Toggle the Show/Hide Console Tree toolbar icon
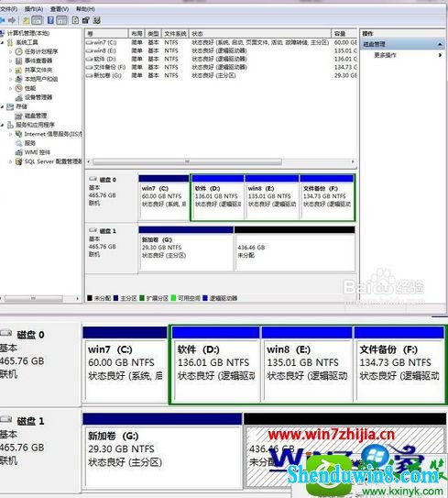448x498 pixels. point(38,21)
